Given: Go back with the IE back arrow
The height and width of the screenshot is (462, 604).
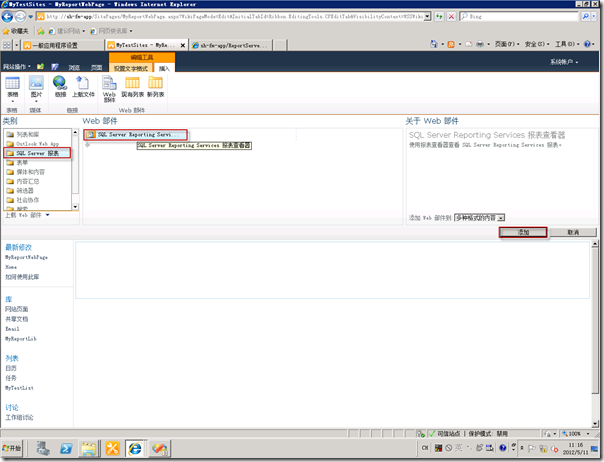Looking at the screenshot, I should 7,17.
